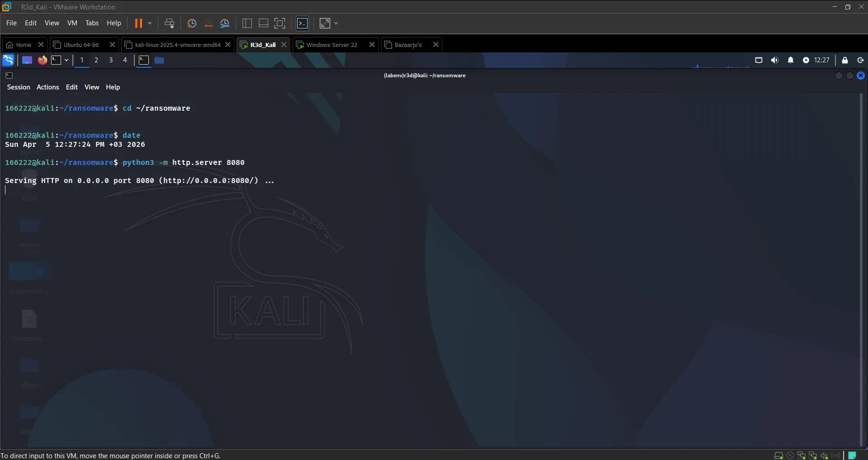Click the terminal vertical scrollbar
The height and width of the screenshot is (460, 868).
(862, 269)
